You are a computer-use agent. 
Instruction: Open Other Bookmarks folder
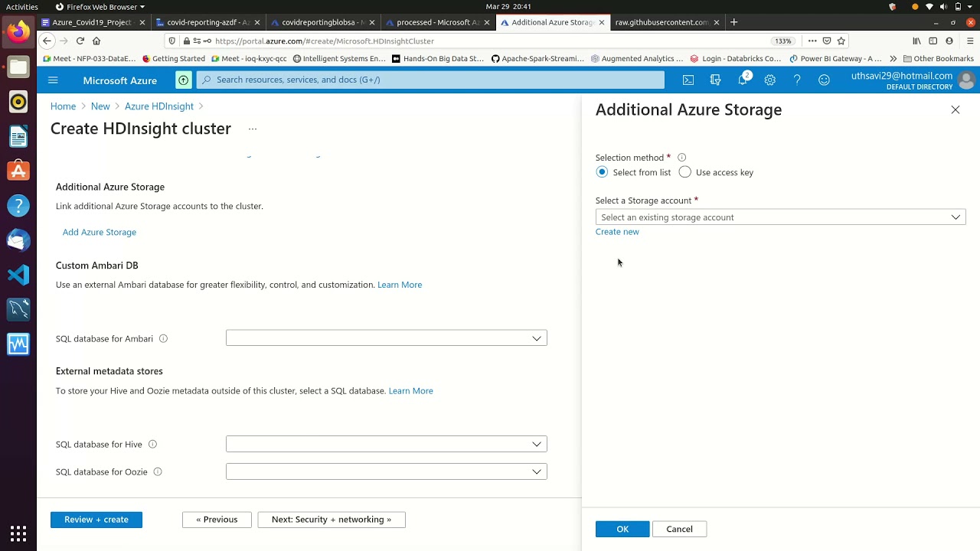938,58
